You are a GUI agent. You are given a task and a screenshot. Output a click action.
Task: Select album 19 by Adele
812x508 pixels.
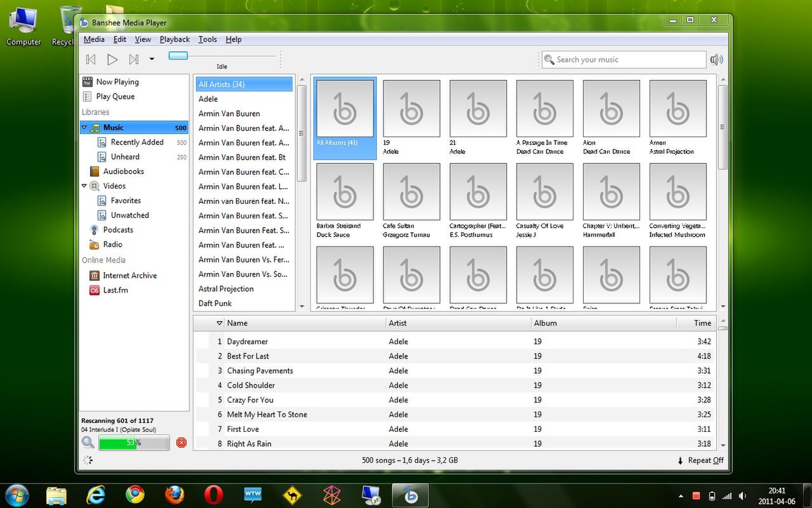coord(412,117)
